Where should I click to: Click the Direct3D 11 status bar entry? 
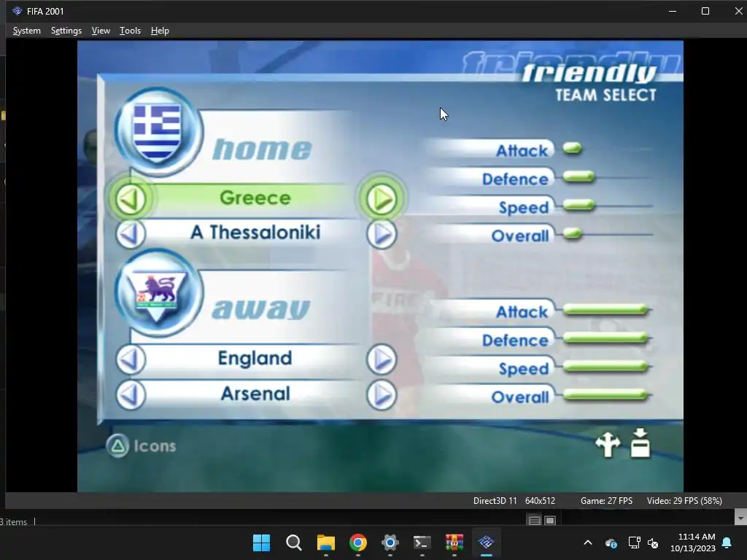tap(495, 501)
